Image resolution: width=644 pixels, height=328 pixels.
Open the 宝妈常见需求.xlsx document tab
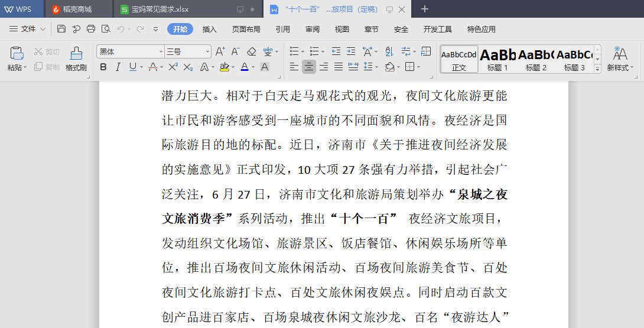pyautogui.click(x=188, y=9)
